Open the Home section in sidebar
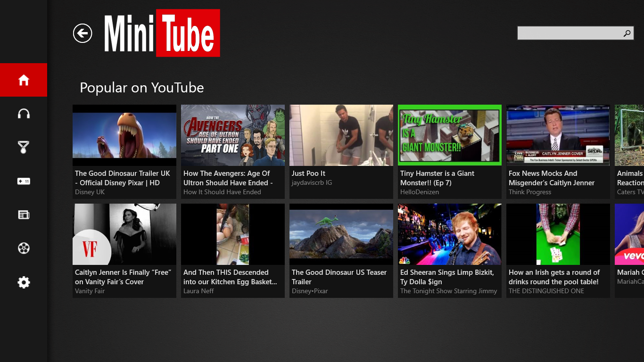Image resolution: width=644 pixels, height=362 pixels. tap(24, 80)
